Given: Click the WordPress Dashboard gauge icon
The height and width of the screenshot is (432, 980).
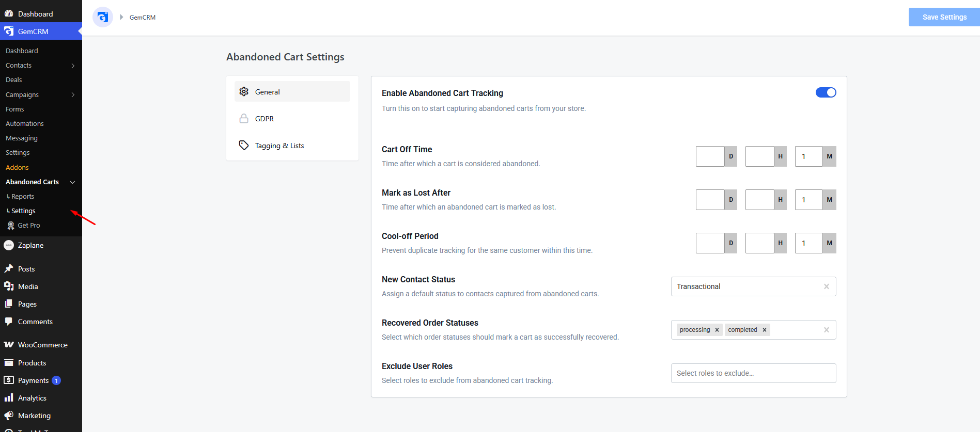Looking at the screenshot, I should [x=9, y=13].
